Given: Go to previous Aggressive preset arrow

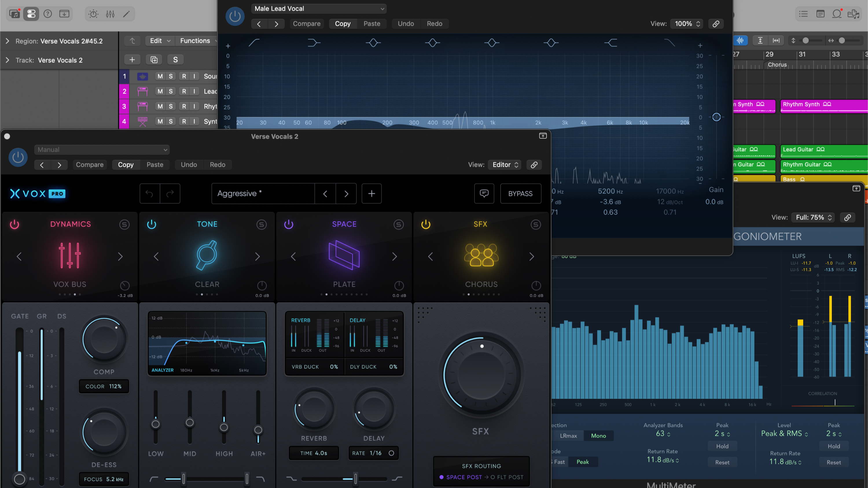Looking at the screenshot, I should click(325, 193).
